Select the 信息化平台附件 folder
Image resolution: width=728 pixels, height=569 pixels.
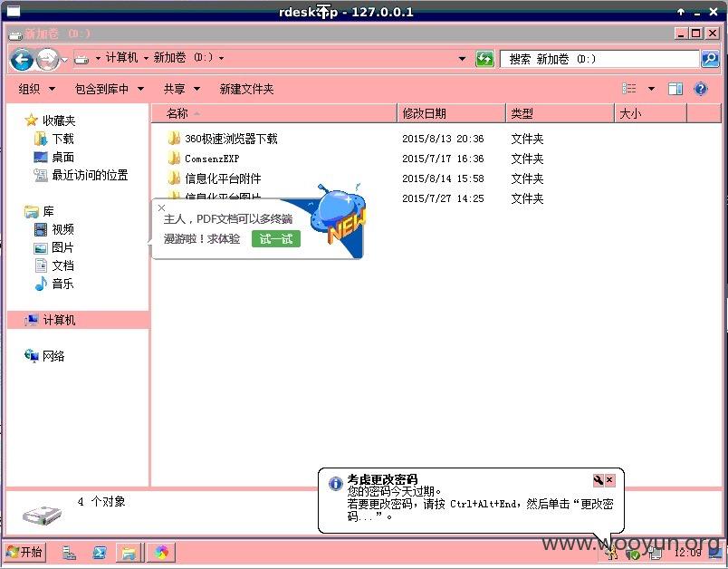(x=215, y=178)
